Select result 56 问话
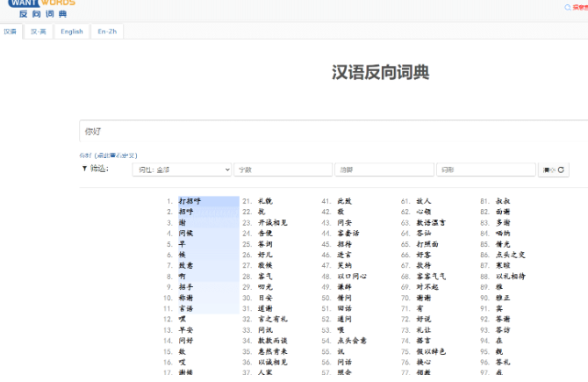Screen dimensions: 588x382 [x=345, y=362]
